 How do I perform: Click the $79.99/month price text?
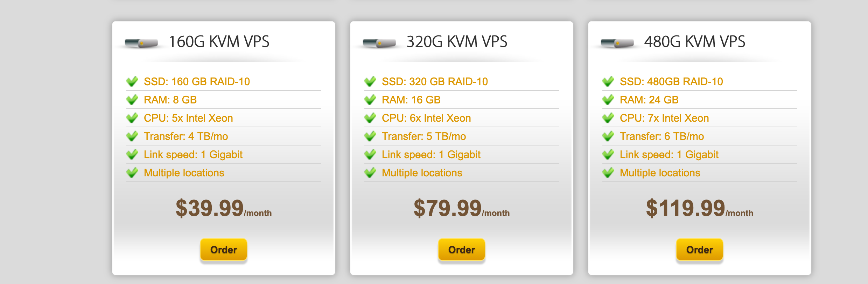click(x=461, y=208)
